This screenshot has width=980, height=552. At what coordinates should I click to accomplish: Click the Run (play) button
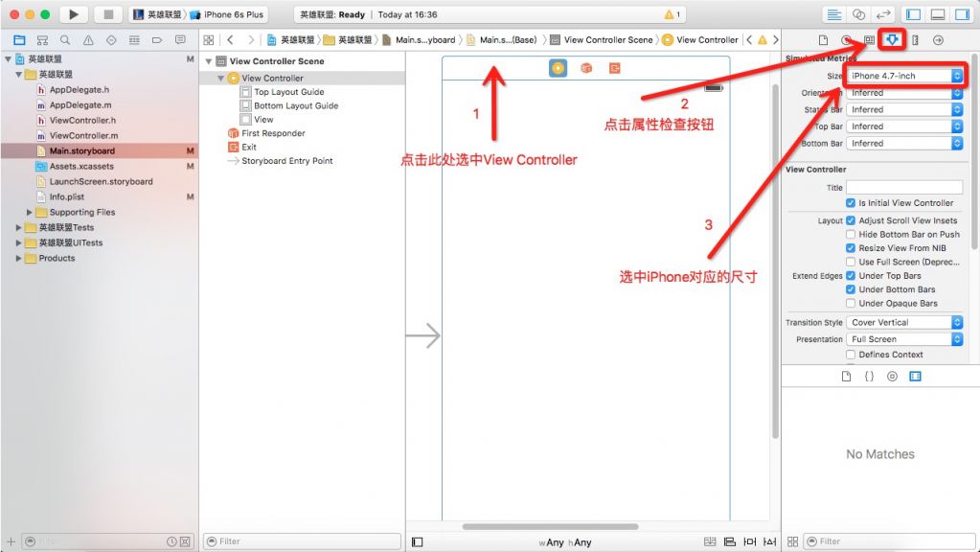pyautogui.click(x=74, y=14)
